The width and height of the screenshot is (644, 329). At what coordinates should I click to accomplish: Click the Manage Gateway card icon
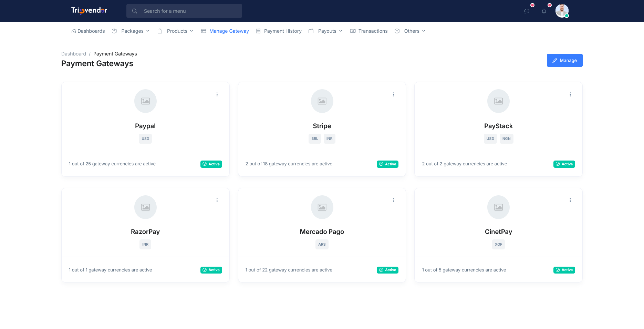click(x=204, y=31)
